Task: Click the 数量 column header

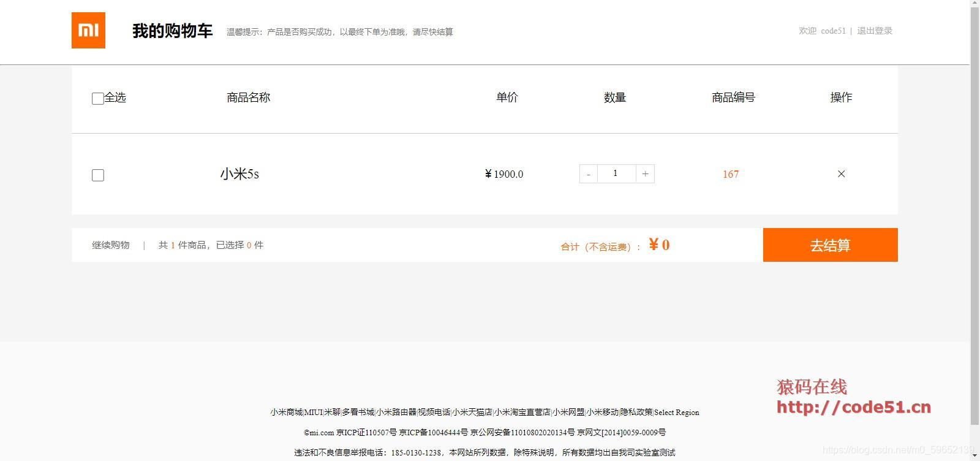Action: 615,97
